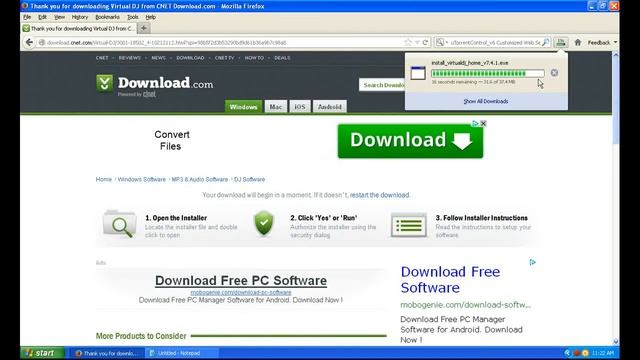Viewport: 640px width, 360px height.
Task: Open HOW TO in the top navigation
Action: 254,58
